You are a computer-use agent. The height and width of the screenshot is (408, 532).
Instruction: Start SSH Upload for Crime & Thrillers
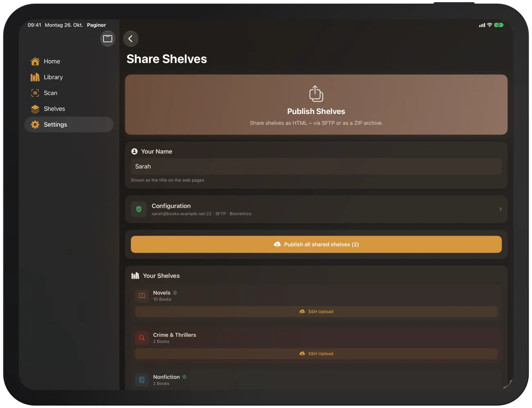(x=316, y=354)
